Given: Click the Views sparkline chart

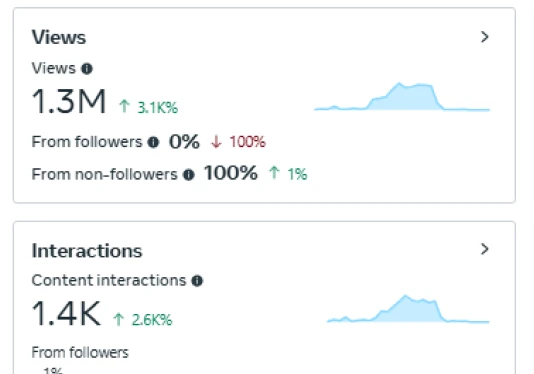Looking at the screenshot, I should pyautogui.click(x=402, y=97).
